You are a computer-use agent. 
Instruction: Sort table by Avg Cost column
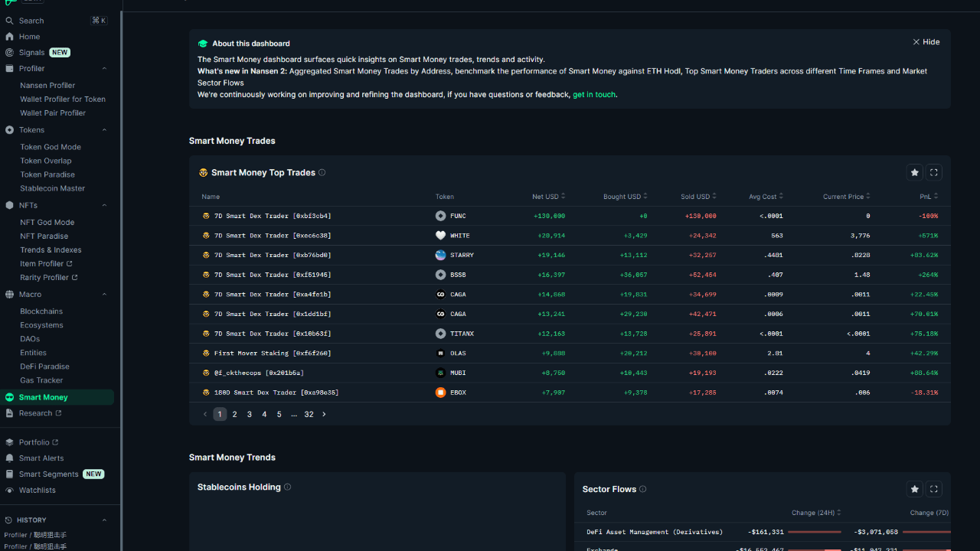[x=766, y=197]
